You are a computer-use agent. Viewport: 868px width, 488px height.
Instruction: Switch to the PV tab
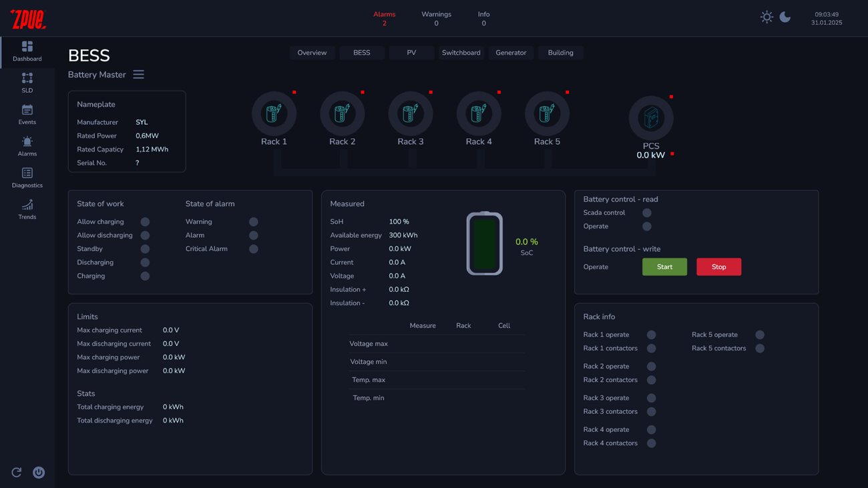411,53
